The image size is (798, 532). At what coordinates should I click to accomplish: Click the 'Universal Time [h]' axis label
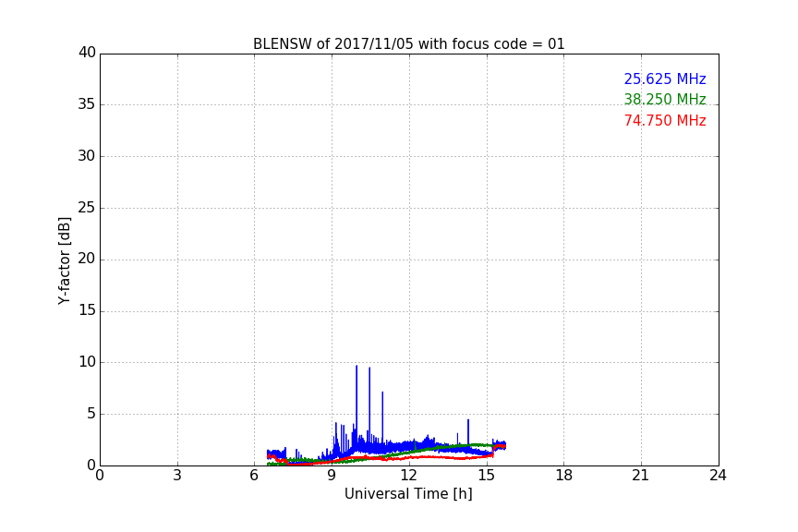click(x=408, y=494)
